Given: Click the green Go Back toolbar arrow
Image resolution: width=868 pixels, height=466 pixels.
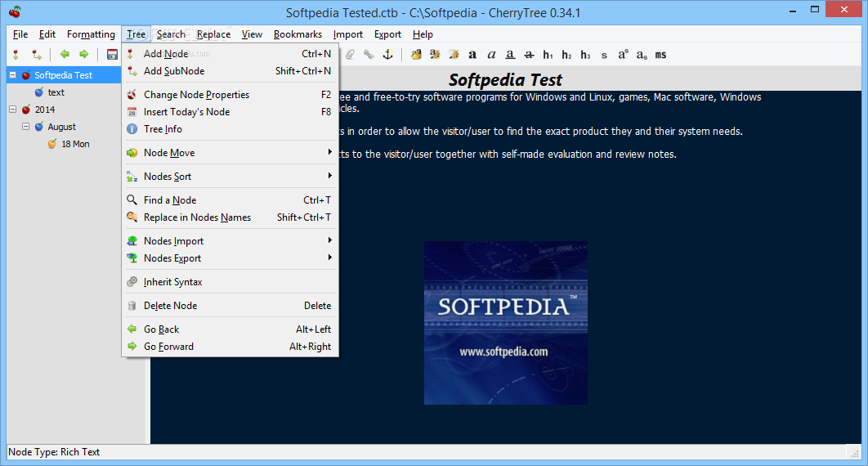Looking at the screenshot, I should pyautogui.click(x=65, y=54).
